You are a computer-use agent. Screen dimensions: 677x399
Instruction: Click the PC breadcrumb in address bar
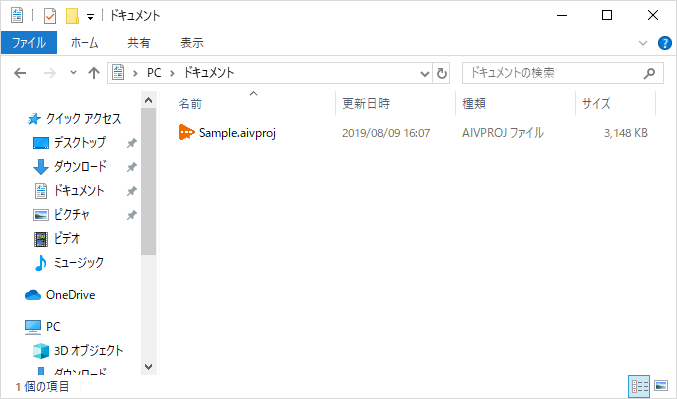pyautogui.click(x=154, y=73)
